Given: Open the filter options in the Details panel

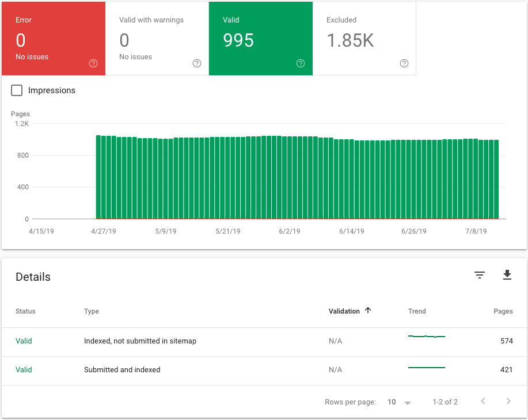Looking at the screenshot, I should 480,276.
